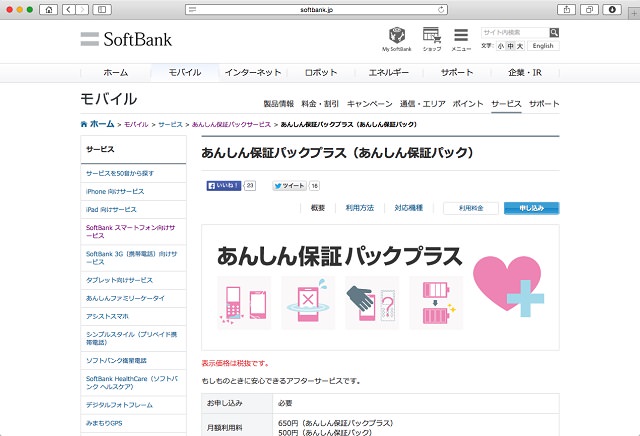Viewport: 640px width, 436px height.
Task: Open a new tab with plus button
Action: [x=634, y=13]
